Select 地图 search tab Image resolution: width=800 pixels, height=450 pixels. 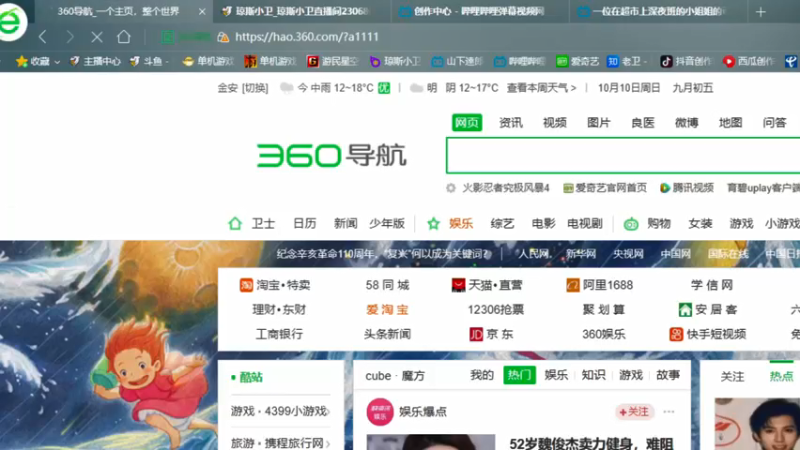click(730, 122)
